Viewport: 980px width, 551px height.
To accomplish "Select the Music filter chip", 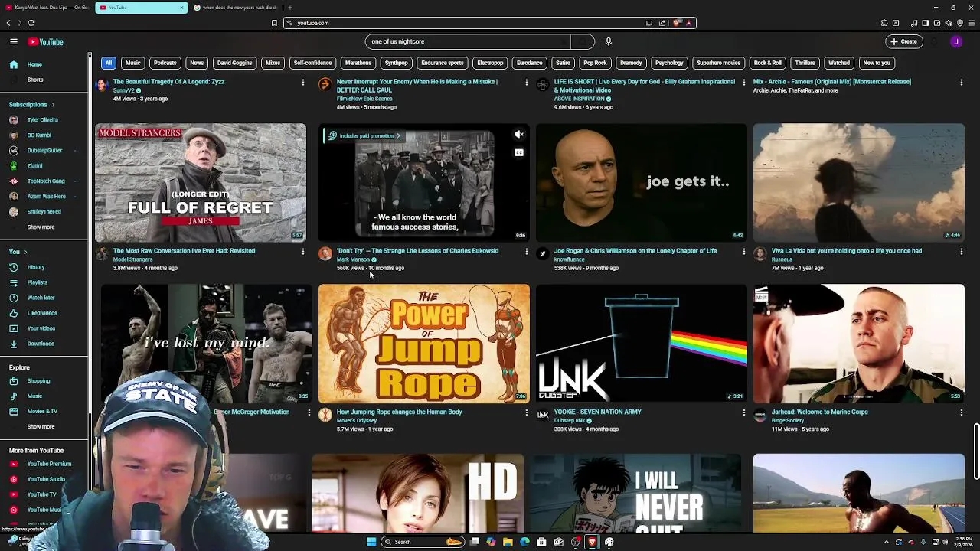I will tap(132, 63).
